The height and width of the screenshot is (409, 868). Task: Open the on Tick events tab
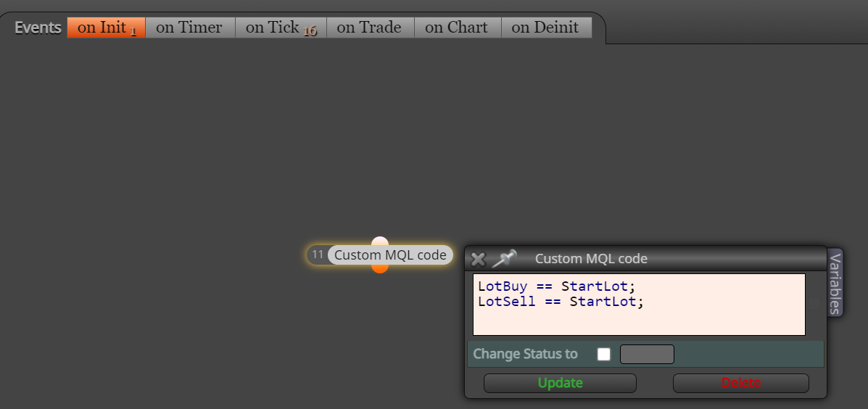tap(281, 28)
